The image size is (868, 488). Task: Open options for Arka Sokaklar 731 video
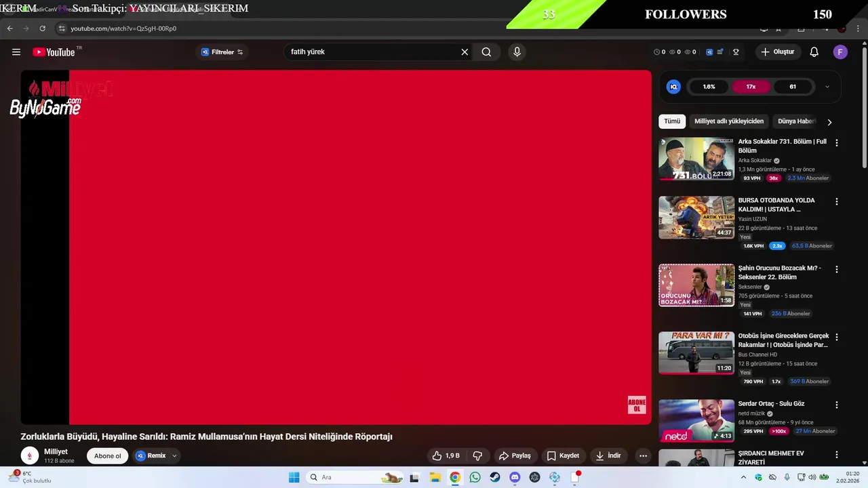[x=836, y=143]
